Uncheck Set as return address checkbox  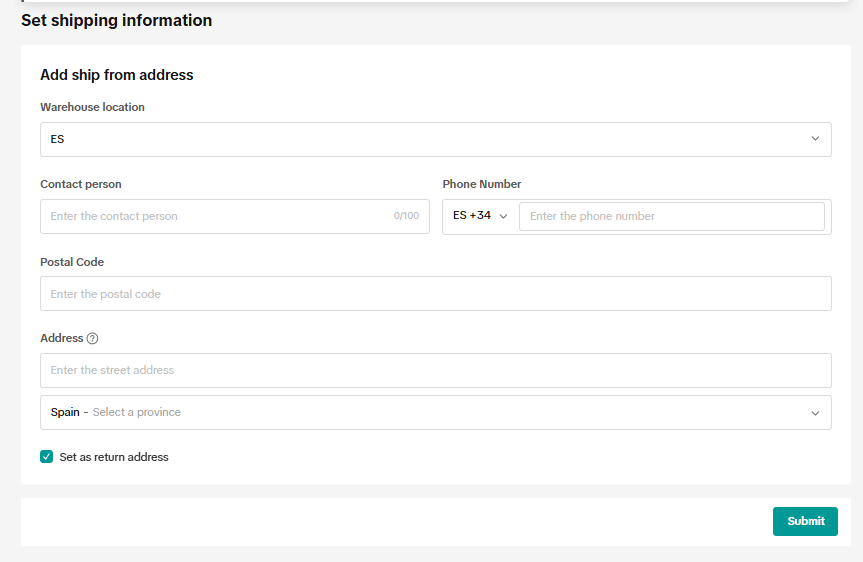click(47, 456)
